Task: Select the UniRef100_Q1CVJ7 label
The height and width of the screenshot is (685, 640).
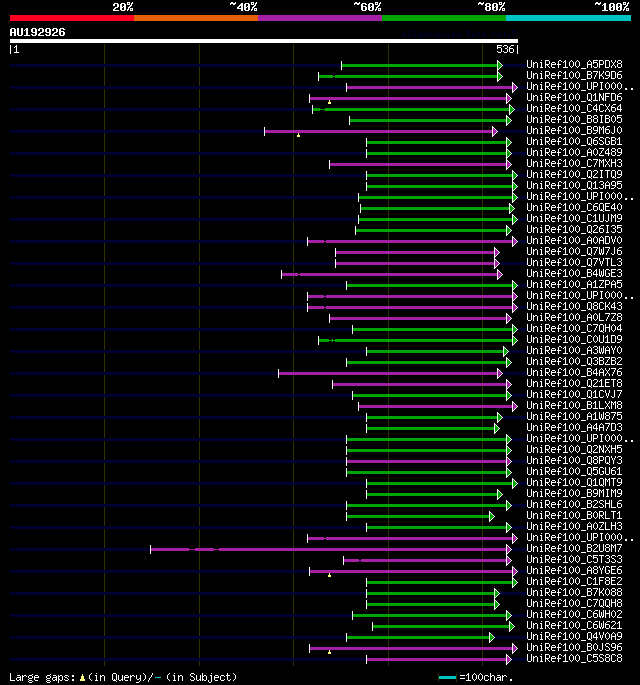Action: 574,394
